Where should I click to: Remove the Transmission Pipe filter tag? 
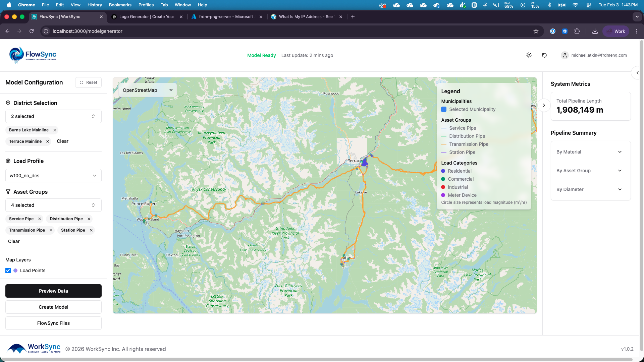(x=51, y=230)
